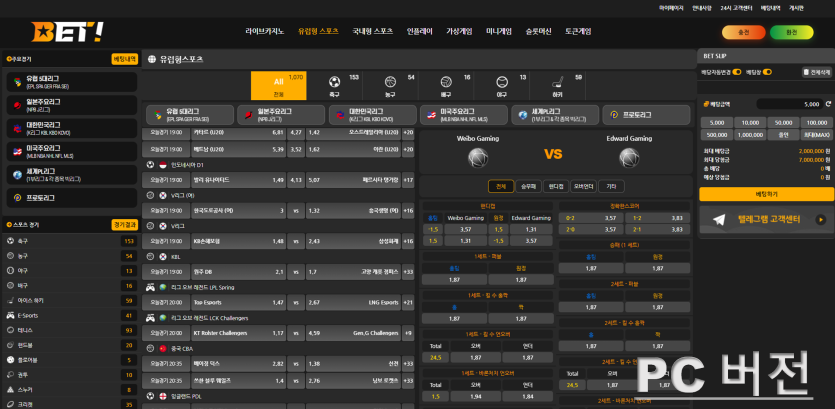Click the MAX bet amount button
The width and height of the screenshot is (835, 409).
click(817, 135)
